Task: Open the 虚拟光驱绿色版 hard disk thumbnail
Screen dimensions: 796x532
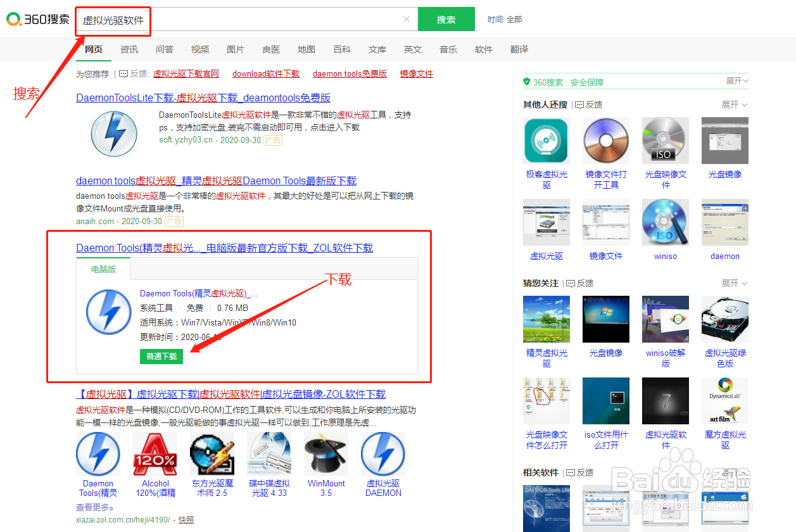Action: [x=725, y=319]
